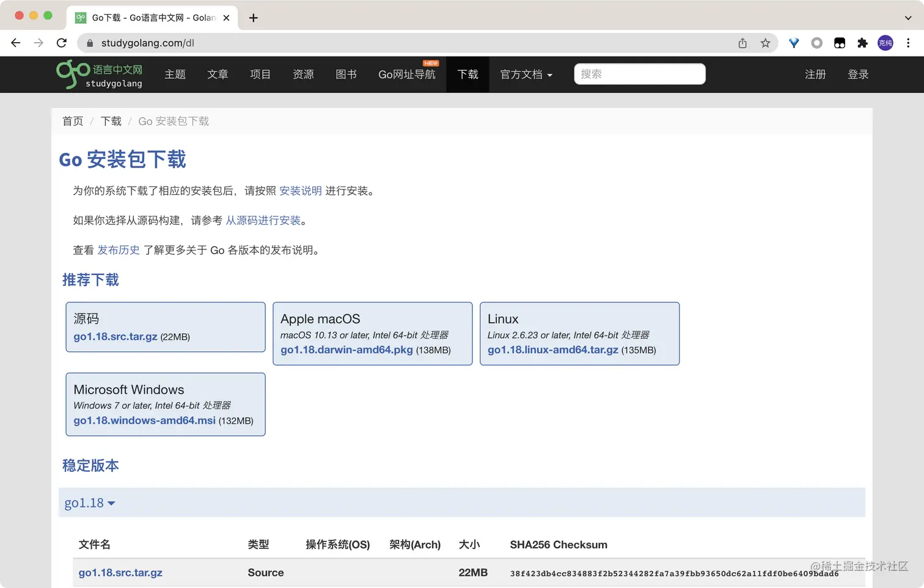Viewport: 924px width, 588px height.
Task: Bookmark this page with the star icon
Action: pyautogui.click(x=765, y=43)
